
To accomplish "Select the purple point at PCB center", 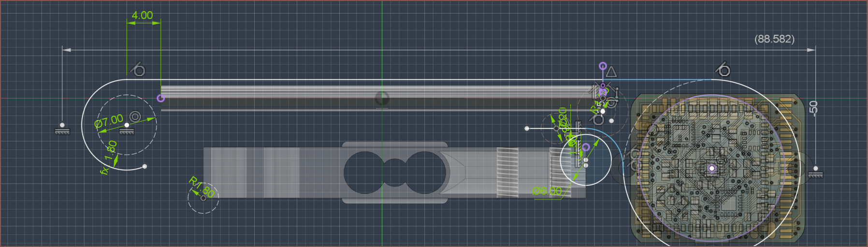I will tap(711, 168).
